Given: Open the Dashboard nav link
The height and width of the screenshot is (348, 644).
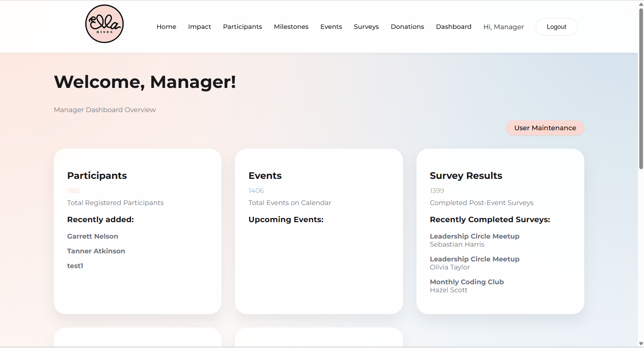Looking at the screenshot, I should pos(453,27).
